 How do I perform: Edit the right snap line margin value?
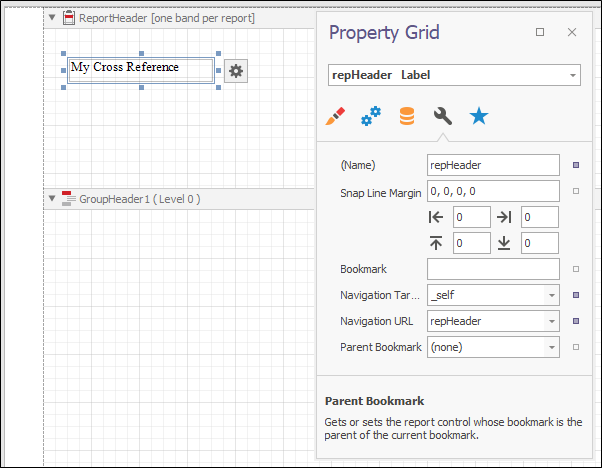point(540,217)
